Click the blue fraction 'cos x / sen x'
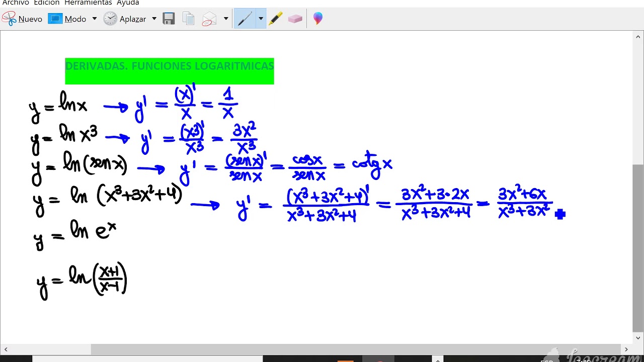 (307, 167)
